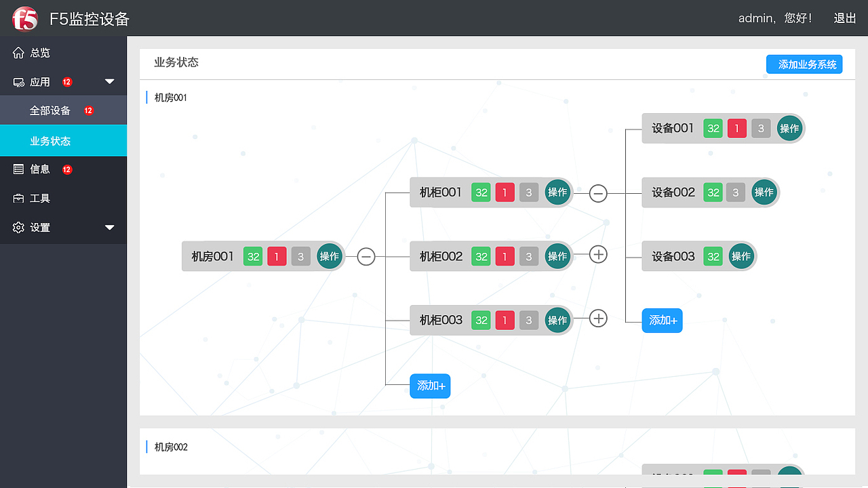
Task: Open the 信息 menu item
Action: 63,169
